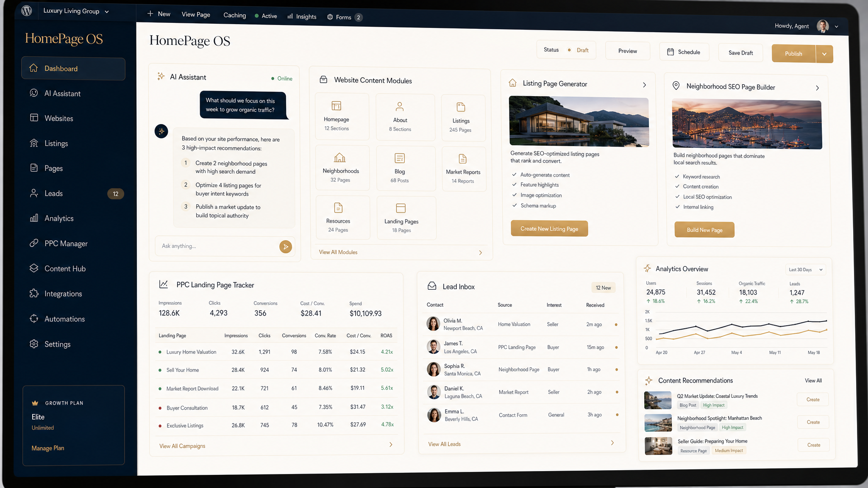Click the Automations icon in sidebar
The width and height of the screenshot is (868, 488).
[x=34, y=319]
